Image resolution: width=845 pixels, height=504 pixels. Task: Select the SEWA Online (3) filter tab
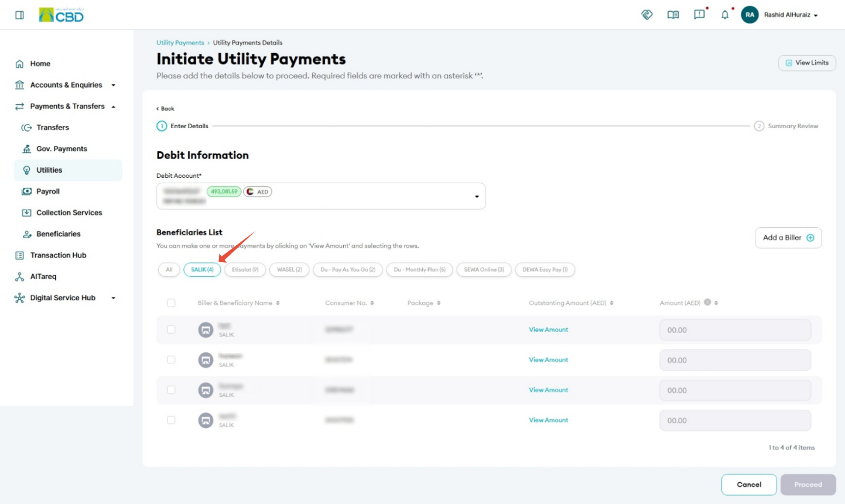[484, 270]
